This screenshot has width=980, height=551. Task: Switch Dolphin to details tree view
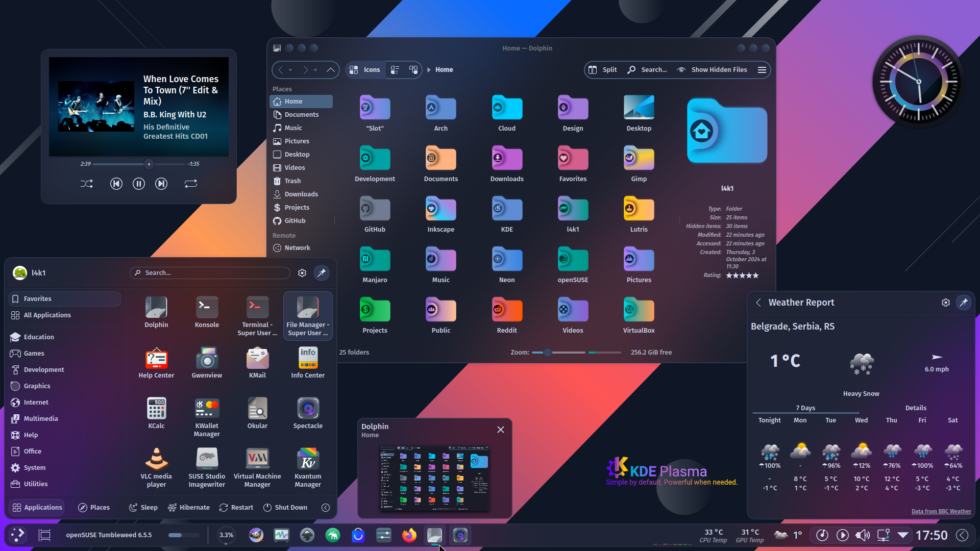[413, 70]
